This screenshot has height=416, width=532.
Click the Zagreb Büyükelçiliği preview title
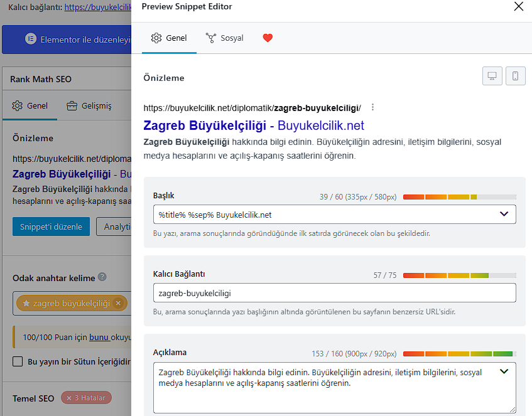pyautogui.click(x=254, y=125)
